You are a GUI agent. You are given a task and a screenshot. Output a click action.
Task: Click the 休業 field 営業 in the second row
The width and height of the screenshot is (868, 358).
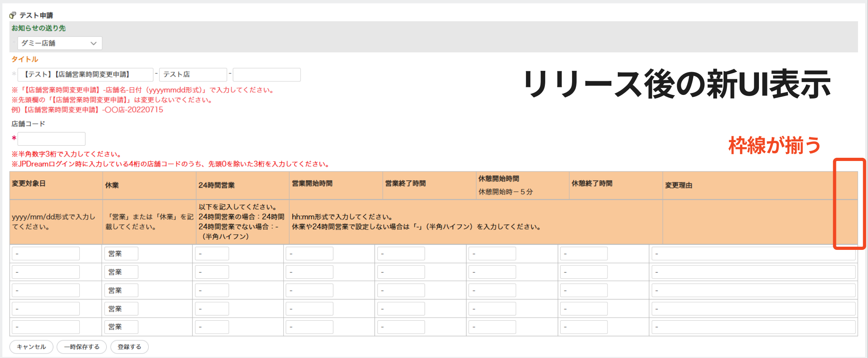click(121, 272)
